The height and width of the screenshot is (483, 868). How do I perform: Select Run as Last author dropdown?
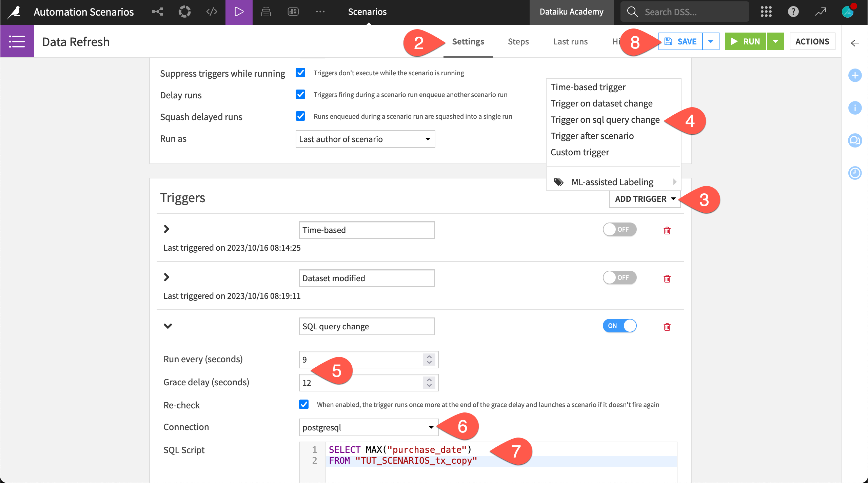(365, 139)
